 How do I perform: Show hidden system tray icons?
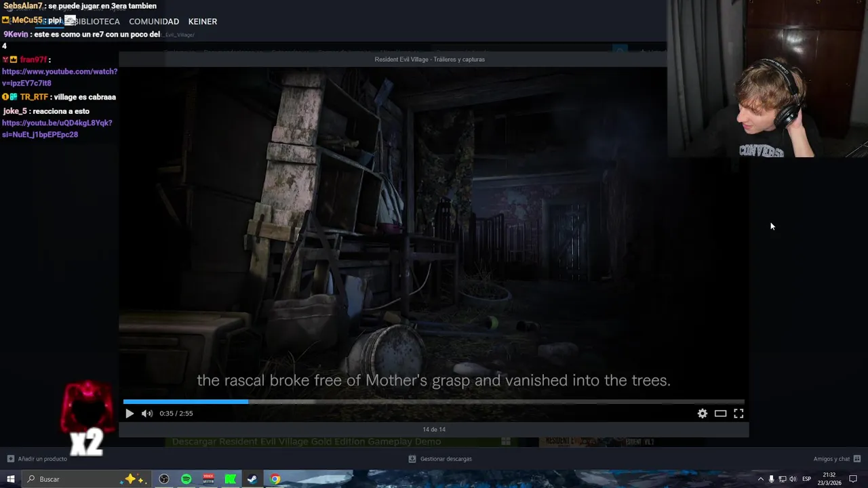click(760, 479)
